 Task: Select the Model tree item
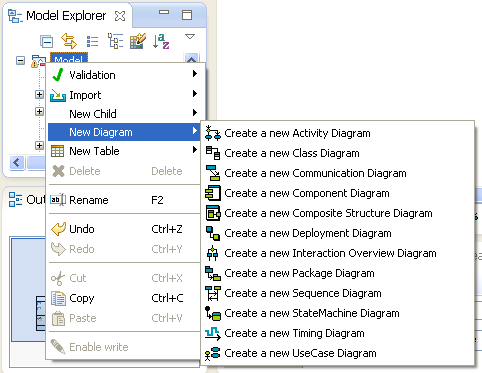click(69, 58)
